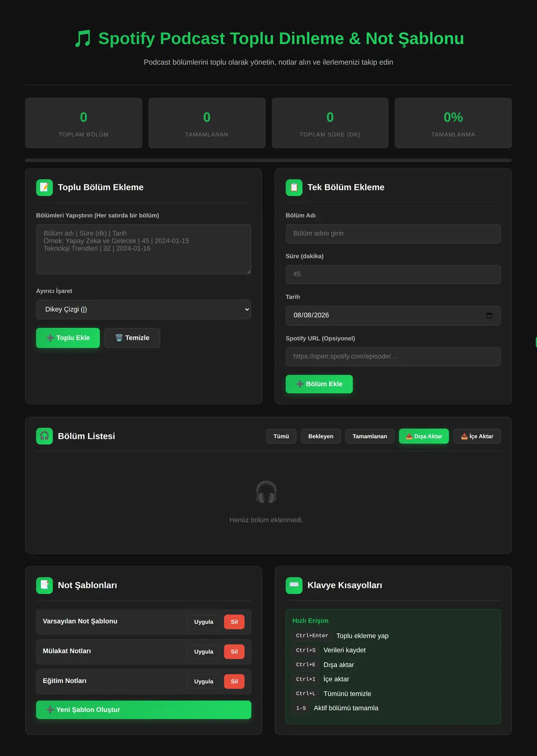This screenshot has height=756, width=537.
Task: Delete Varsayılan Not Şablonu template
Action: tap(234, 622)
